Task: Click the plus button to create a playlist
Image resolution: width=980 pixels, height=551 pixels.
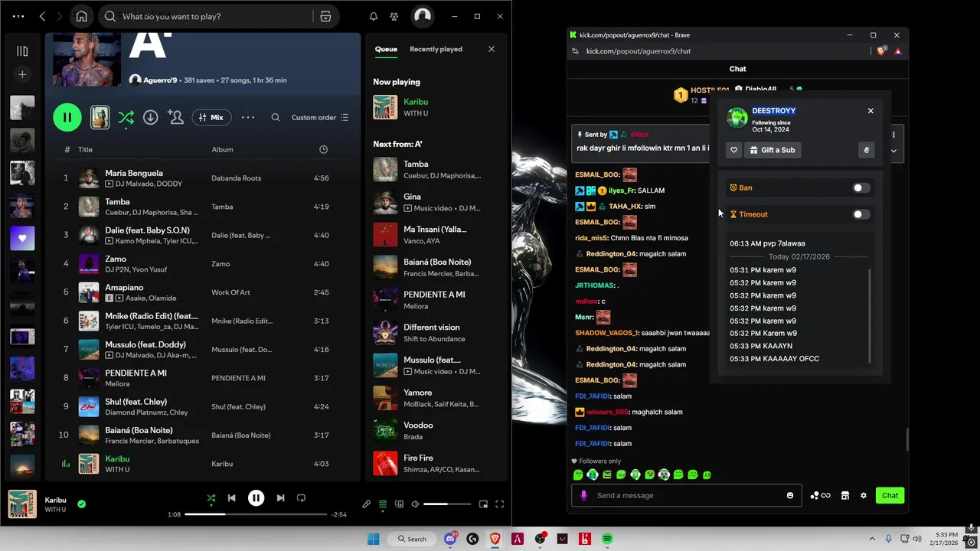Action: 22,74
